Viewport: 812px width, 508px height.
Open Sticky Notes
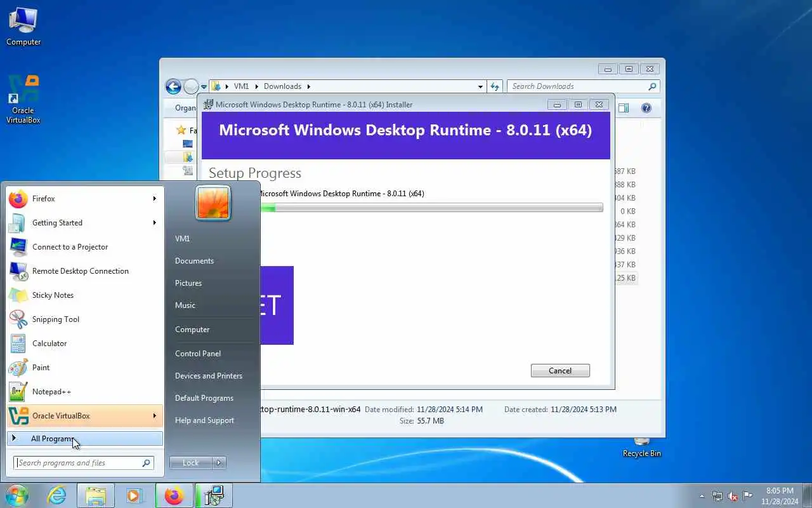pyautogui.click(x=84, y=295)
